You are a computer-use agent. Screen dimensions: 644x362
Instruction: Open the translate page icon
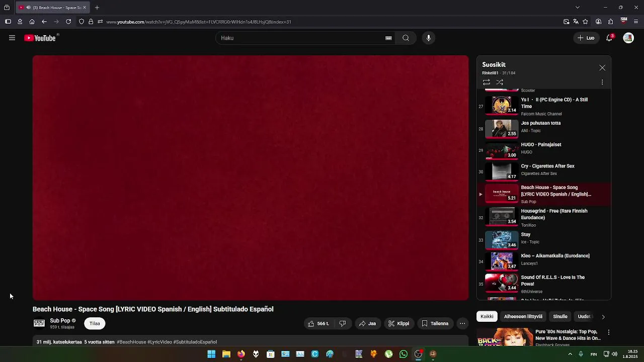point(576,22)
